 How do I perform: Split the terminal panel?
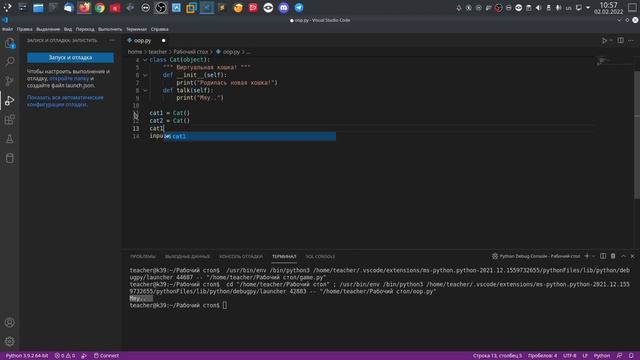click(603, 256)
